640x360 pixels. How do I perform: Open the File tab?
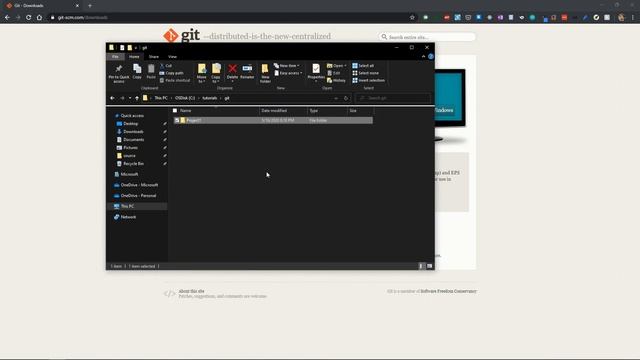[x=116, y=57]
